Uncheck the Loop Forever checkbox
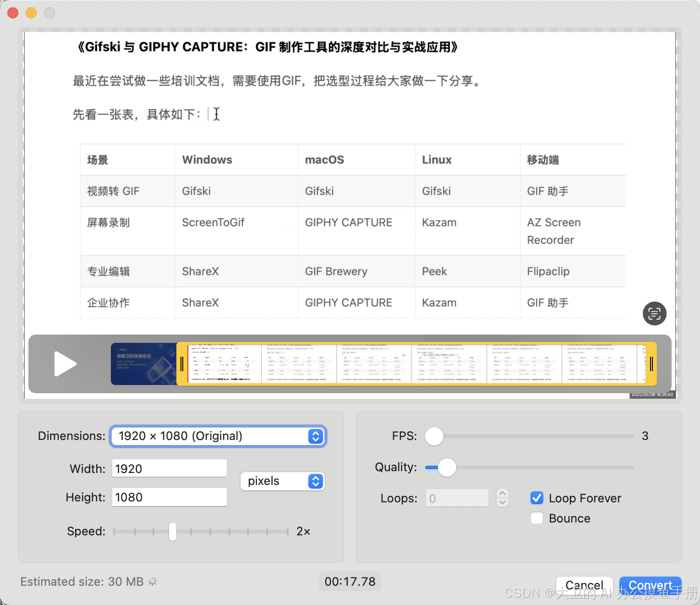Image resolution: width=700 pixels, height=605 pixels. click(537, 498)
